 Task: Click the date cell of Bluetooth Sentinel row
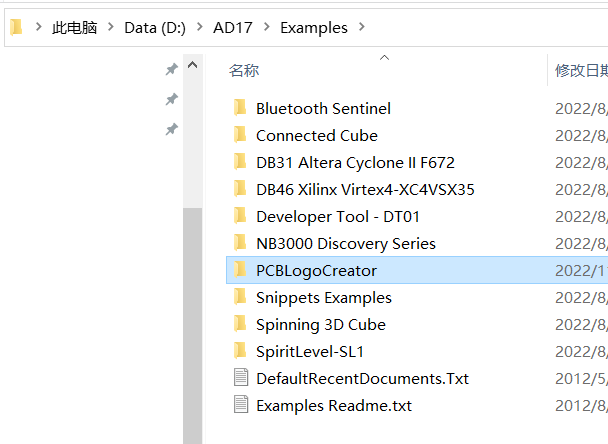(581, 109)
